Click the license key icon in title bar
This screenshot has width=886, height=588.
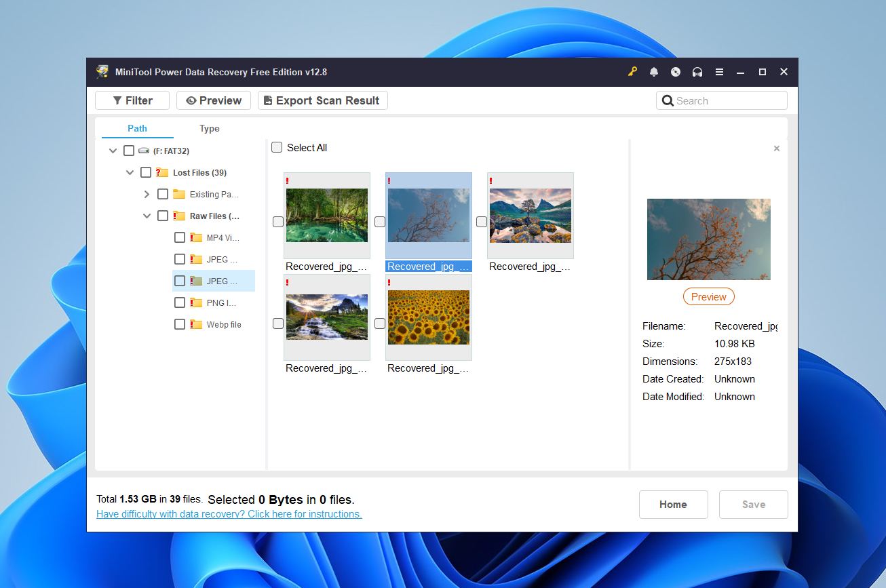[x=632, y=71]
